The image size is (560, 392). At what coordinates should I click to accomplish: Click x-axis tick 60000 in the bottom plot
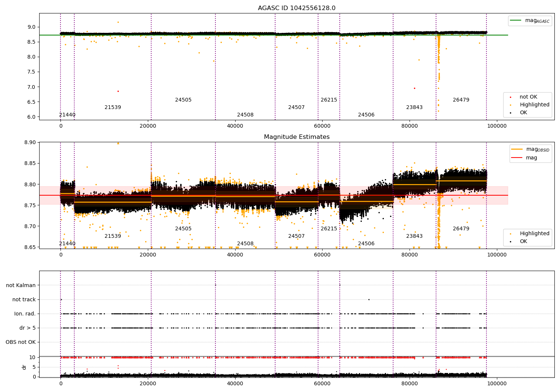point(322,383)
